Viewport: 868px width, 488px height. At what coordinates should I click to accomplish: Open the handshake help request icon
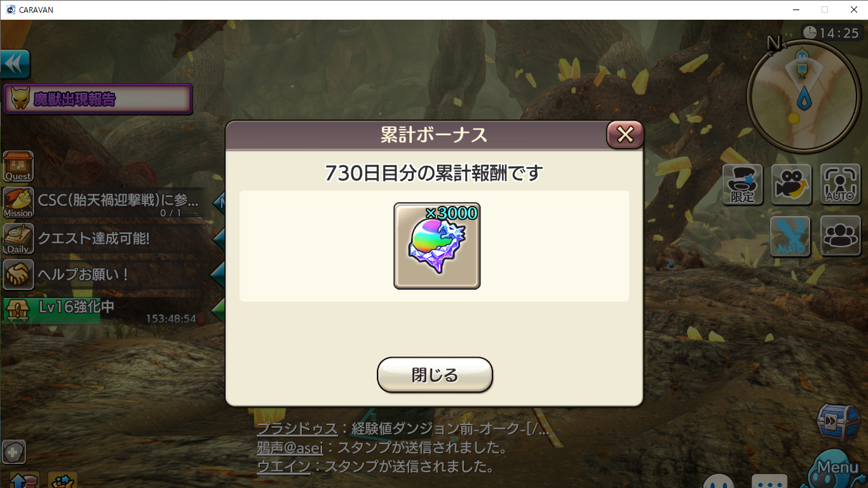pos(18,274)
